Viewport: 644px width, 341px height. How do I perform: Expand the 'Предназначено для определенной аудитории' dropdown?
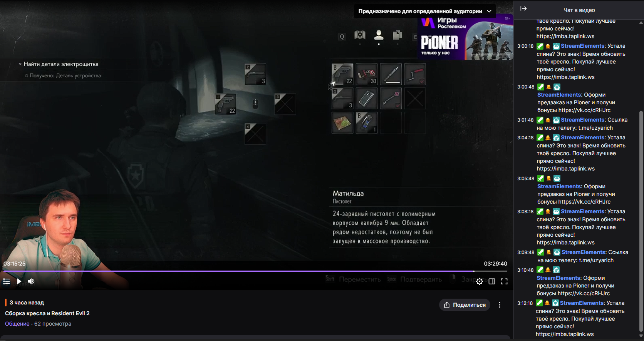pyautogui.click(x=425, y=11)
